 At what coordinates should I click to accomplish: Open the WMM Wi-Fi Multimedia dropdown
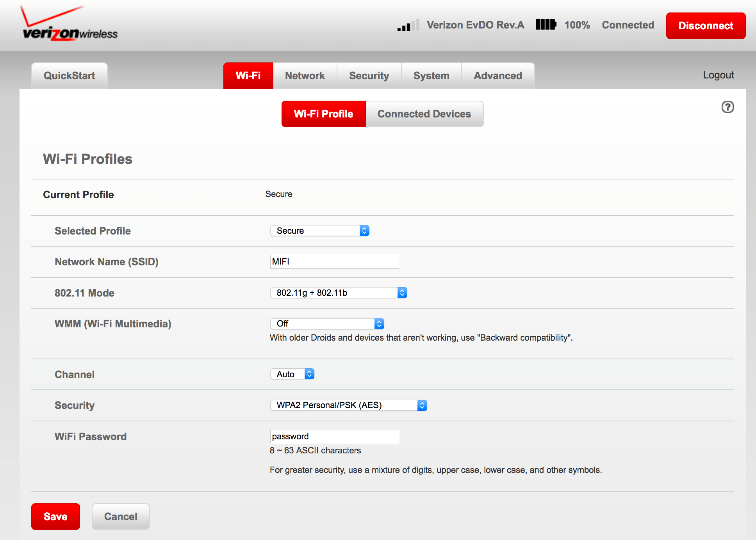coord(327,323)
